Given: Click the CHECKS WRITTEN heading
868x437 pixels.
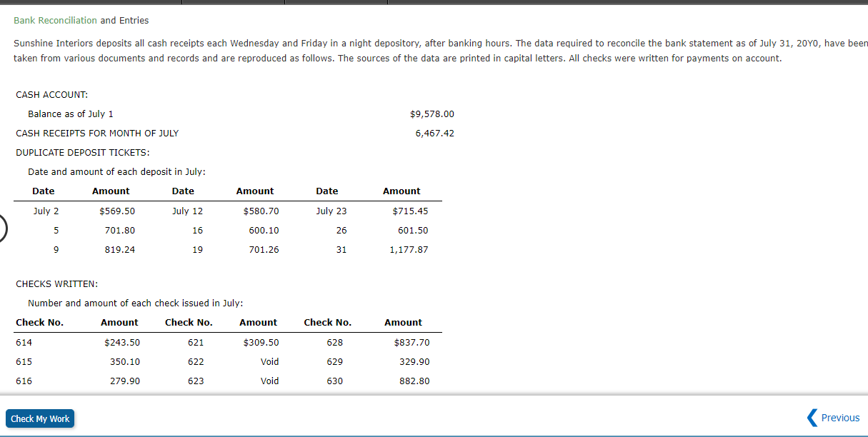Looking at the screenshot, I should click(56, 283).
